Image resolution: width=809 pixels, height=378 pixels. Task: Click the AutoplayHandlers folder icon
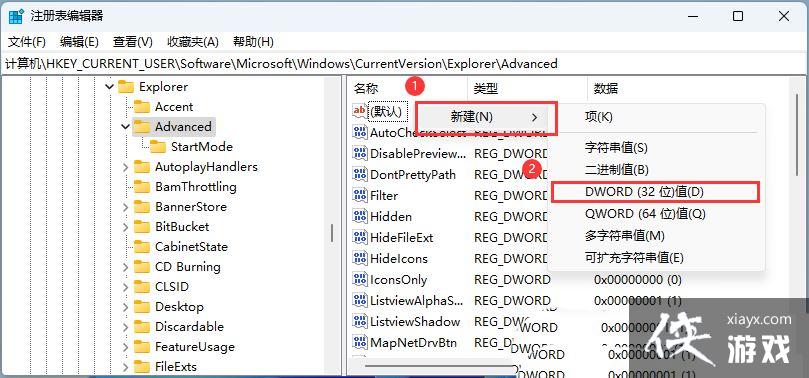[x=141, y=167]
